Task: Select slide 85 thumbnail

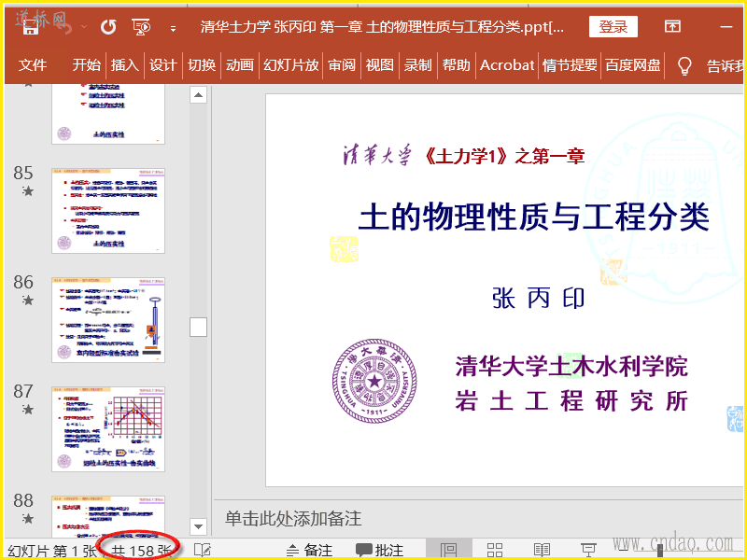Action: [x=108, y=211]
